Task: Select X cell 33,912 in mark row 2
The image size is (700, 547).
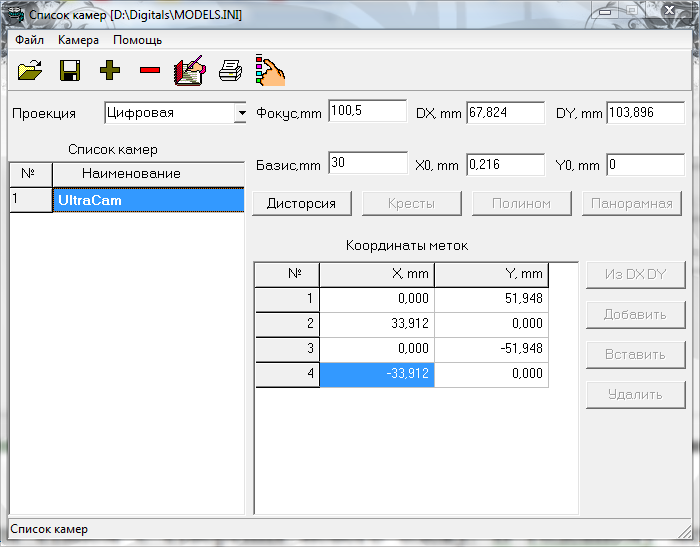Action: (x=377, y=324)
